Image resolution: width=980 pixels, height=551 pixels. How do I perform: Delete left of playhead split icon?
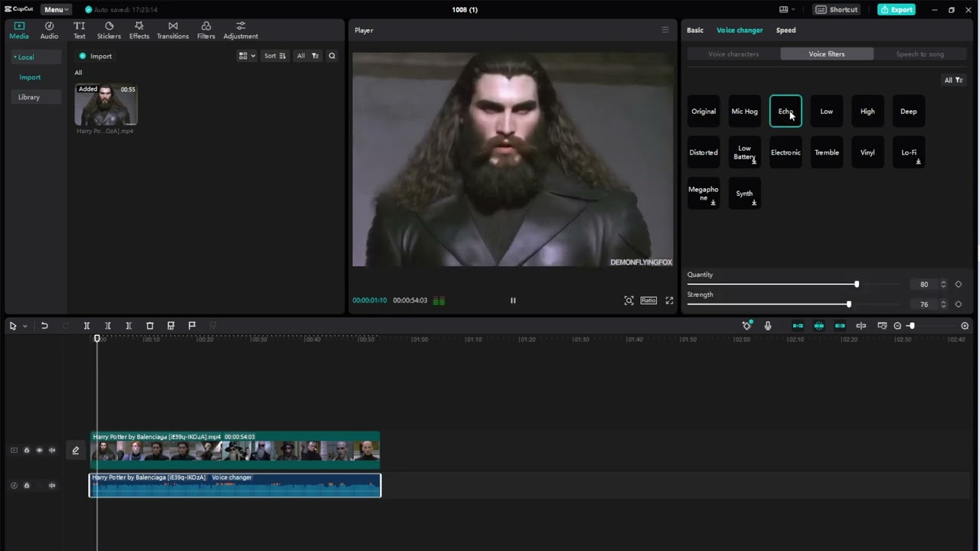(107, 326)
